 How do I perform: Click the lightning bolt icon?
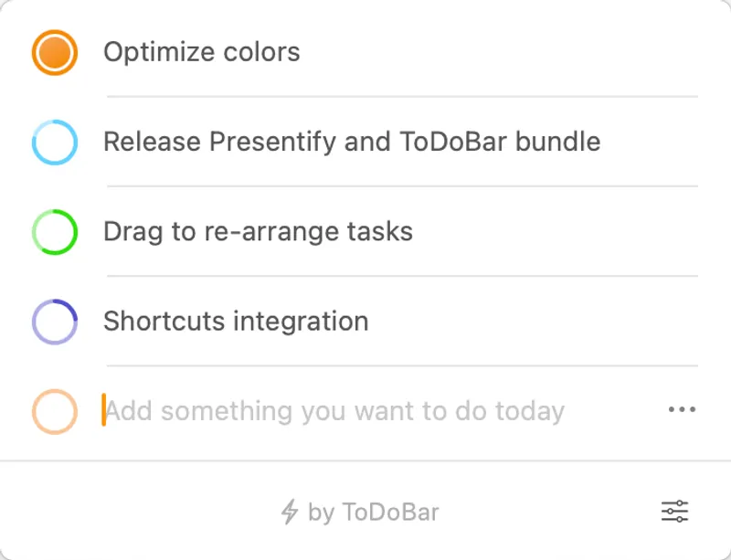click(291, 512)
